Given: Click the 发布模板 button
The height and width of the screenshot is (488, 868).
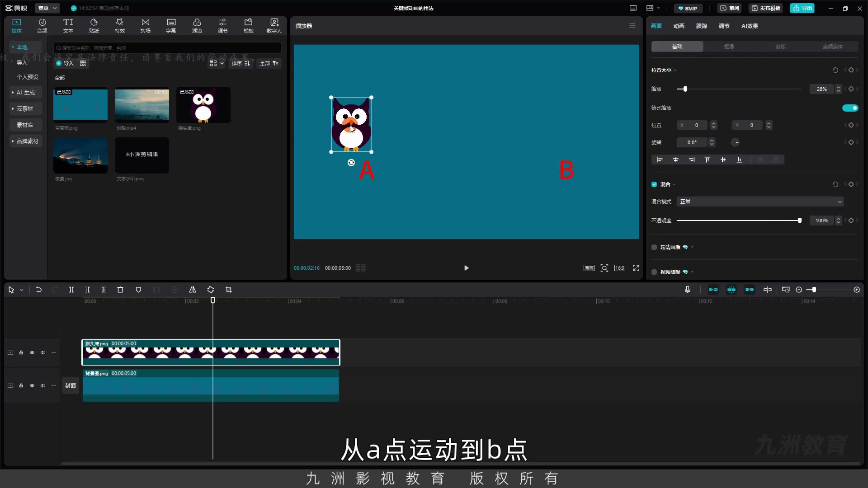Looking at the screenshot, I should (x=766, y=8).
